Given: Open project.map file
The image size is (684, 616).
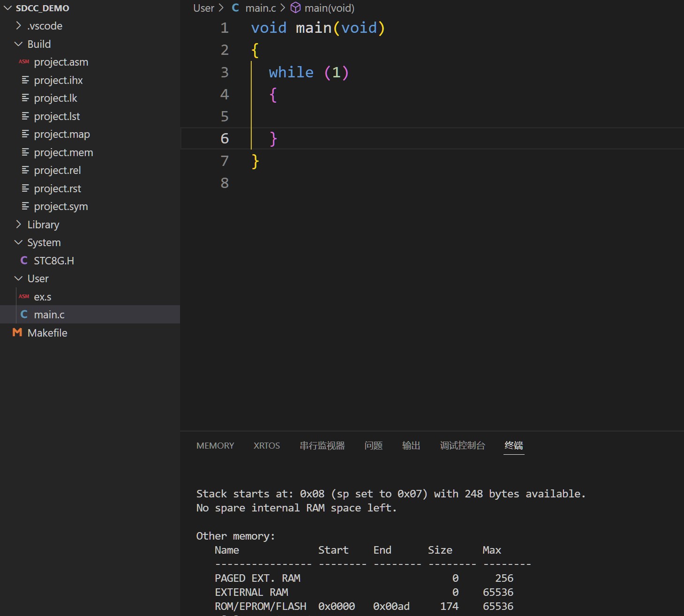Looking at the screenshot, I should click(62, 134).
